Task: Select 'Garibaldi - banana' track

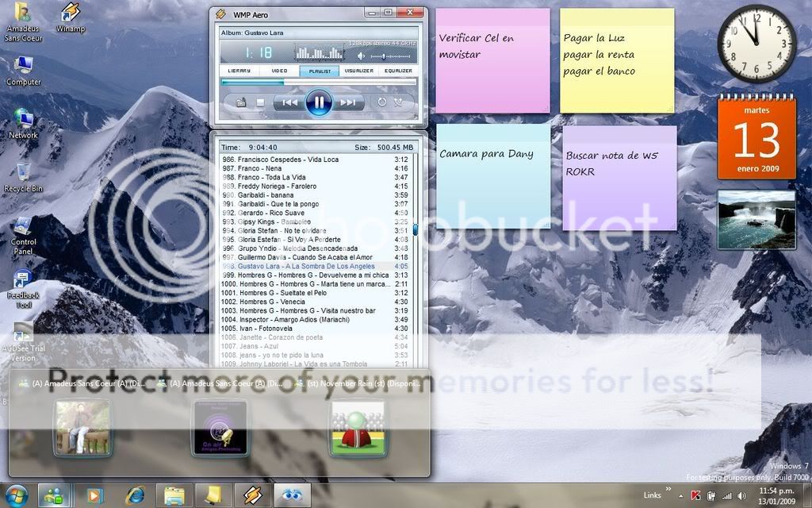Action: (x=315, y=195)
